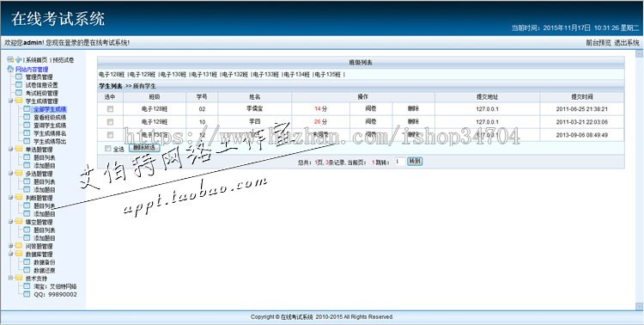This screenshot has height=325, width=644.
Task: Filter by class 电子134班 in class list
Action: 296,75
